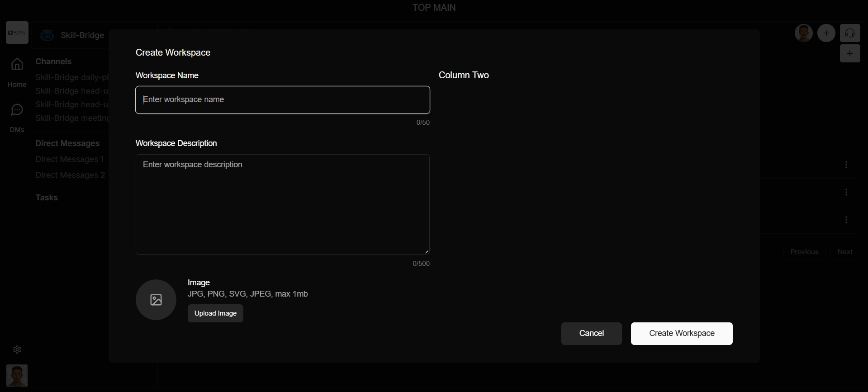The image size is (868, 392).
Task: Go to the Next page
Action: click(845, 252)
